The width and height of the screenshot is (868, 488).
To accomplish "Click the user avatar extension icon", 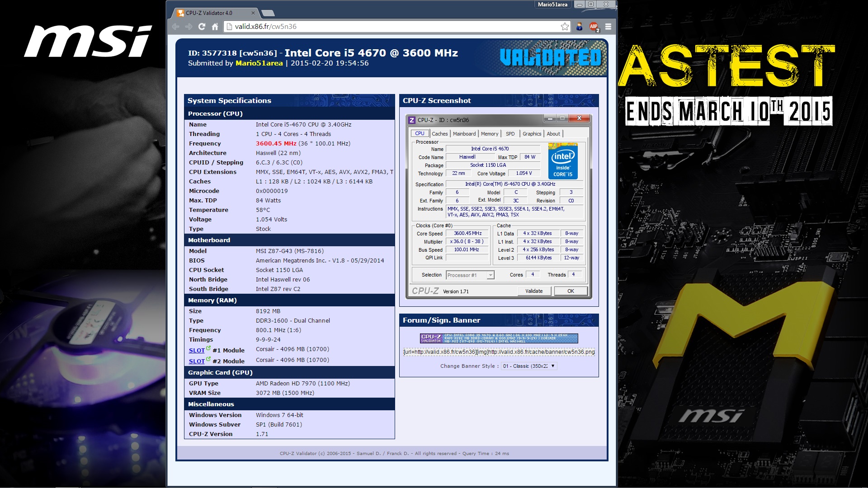I will click(x=579, y=27).
